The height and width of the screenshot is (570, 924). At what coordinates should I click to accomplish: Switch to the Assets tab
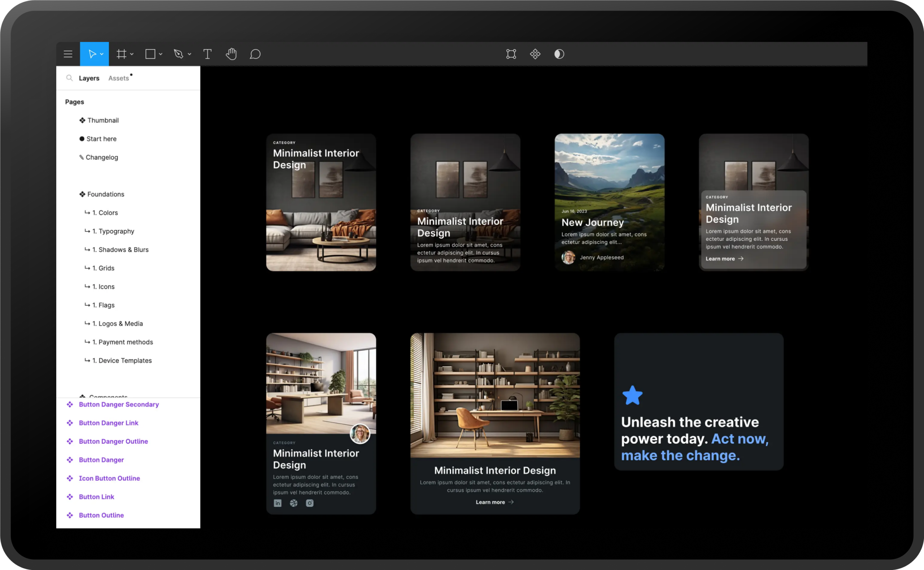pyautogui.click(x=119, y=78)
